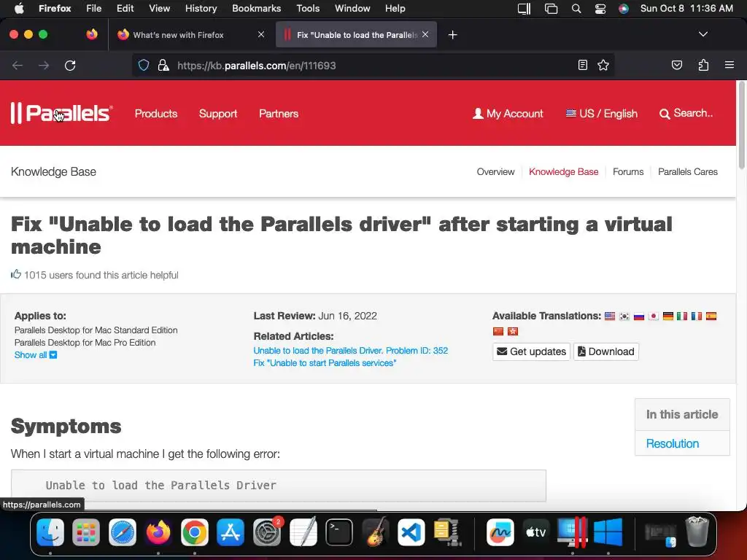Click the Search field in header

[x=686, y=113]
